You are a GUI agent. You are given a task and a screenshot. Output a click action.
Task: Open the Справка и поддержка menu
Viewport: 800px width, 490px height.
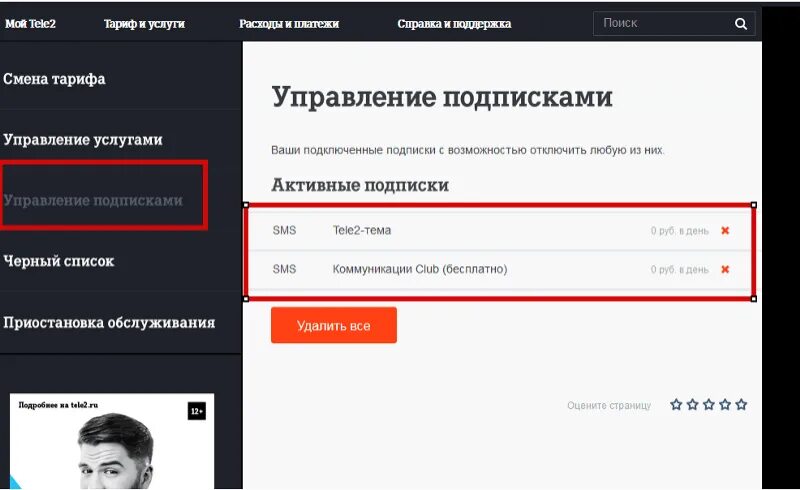(x=454, y=23)
